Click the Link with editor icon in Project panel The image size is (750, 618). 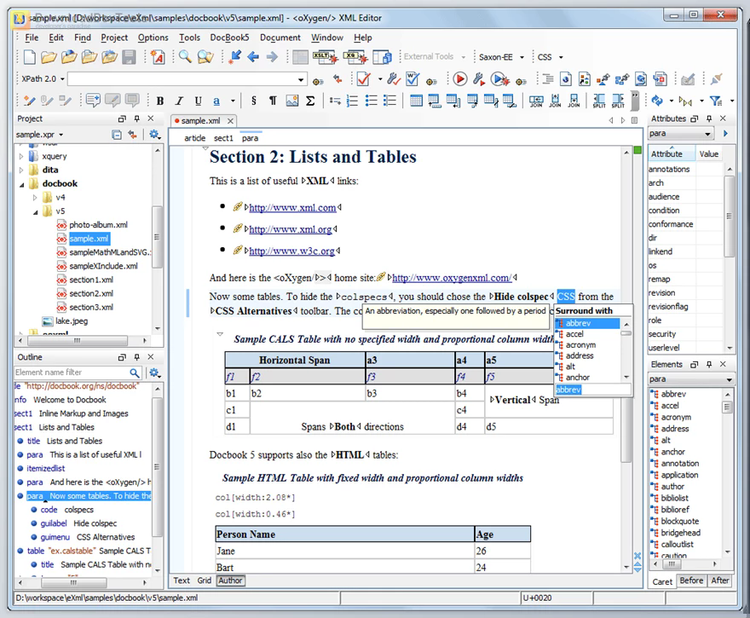[x=132, y=134]
